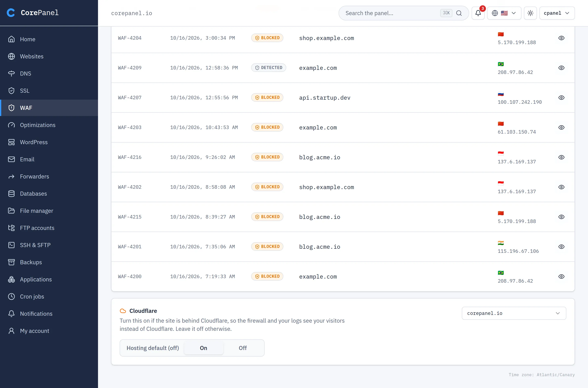
Task: Go to FTP accounts in sidebar
Action: pos(49,228)
